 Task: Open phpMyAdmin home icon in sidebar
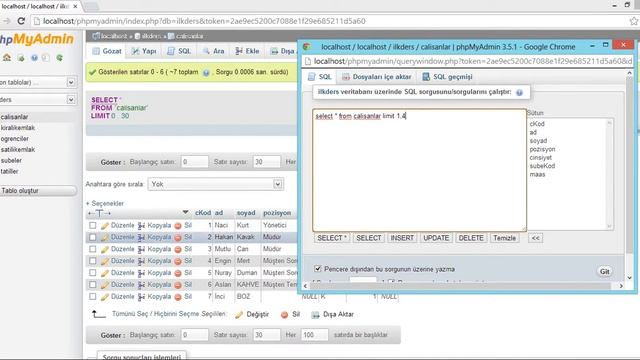(x=7, y=58)
